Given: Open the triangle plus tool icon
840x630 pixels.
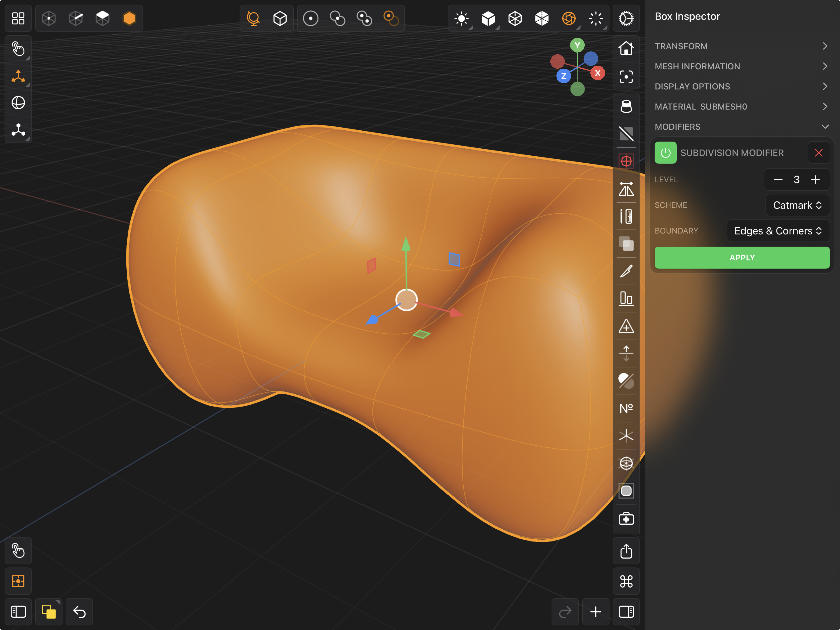Looking at the screenshot, I should [626, 326].
